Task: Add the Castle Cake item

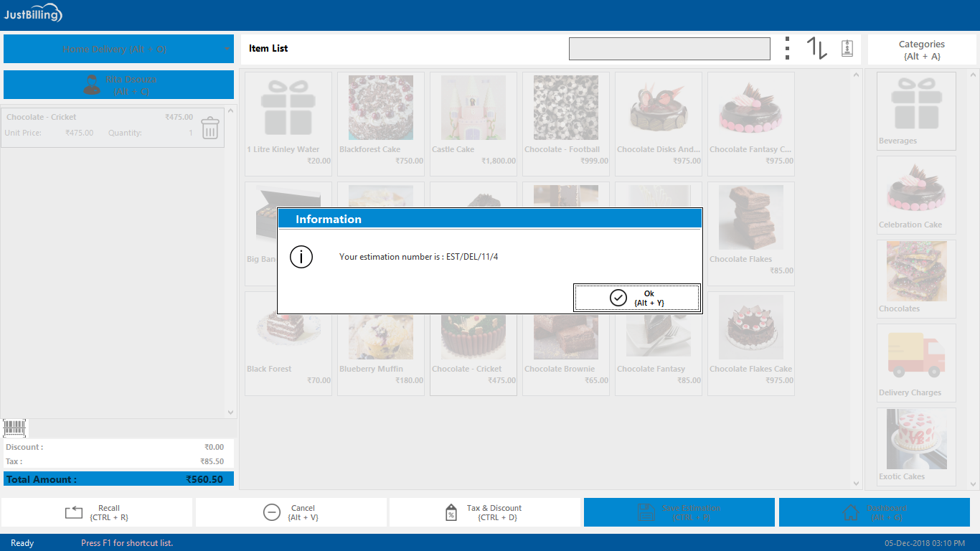Action: click(x=473, y=123)
